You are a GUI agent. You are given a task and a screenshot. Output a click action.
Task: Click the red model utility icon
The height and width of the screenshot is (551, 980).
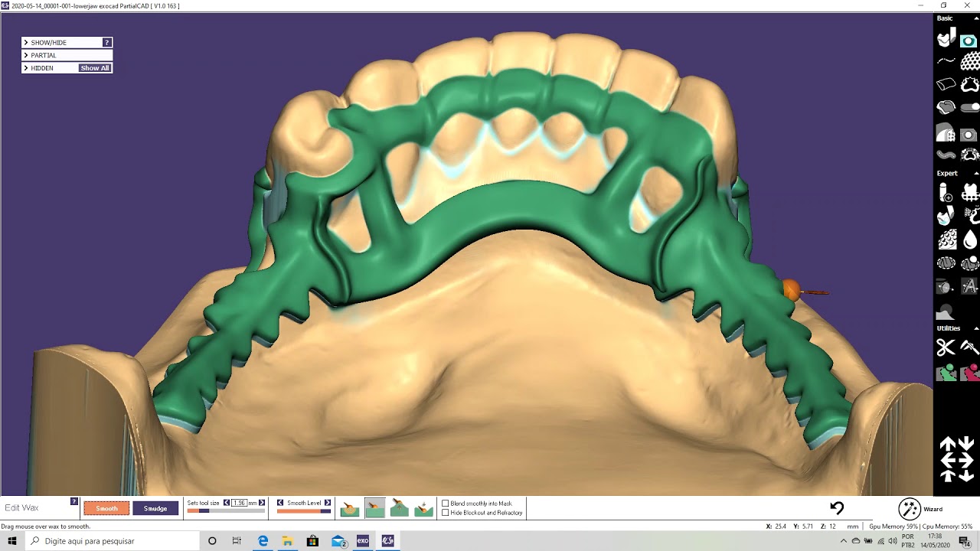[x=969, y=373]
